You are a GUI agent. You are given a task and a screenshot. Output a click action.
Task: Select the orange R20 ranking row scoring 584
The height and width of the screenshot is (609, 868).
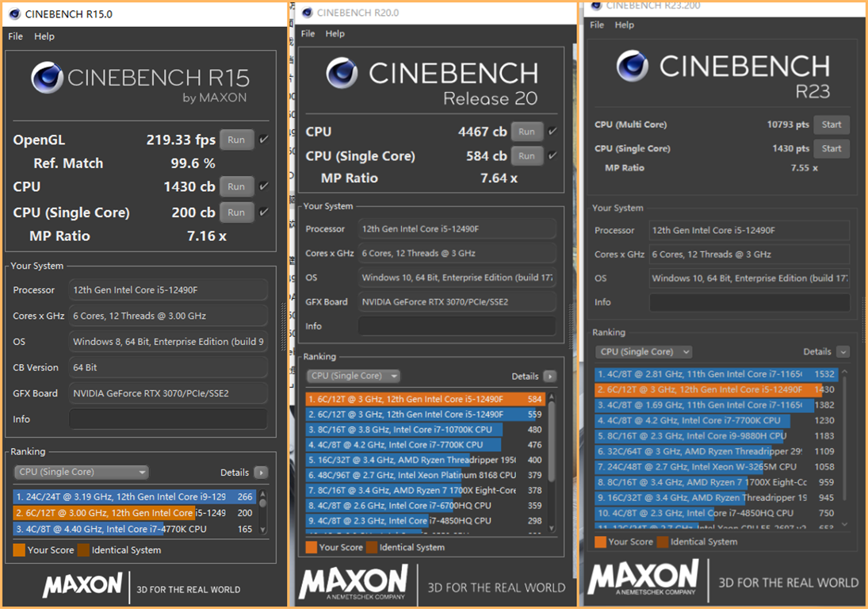coord(426,399)
